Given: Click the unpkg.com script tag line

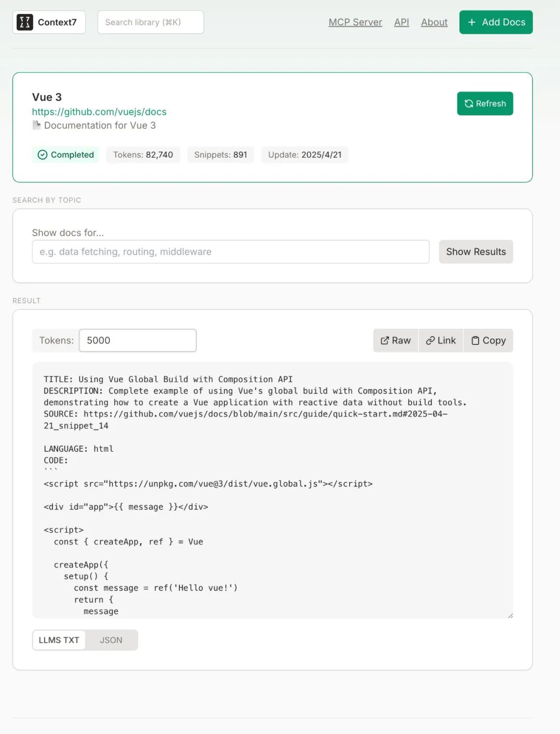Looking at the screenshot, I should click(208, 483).
